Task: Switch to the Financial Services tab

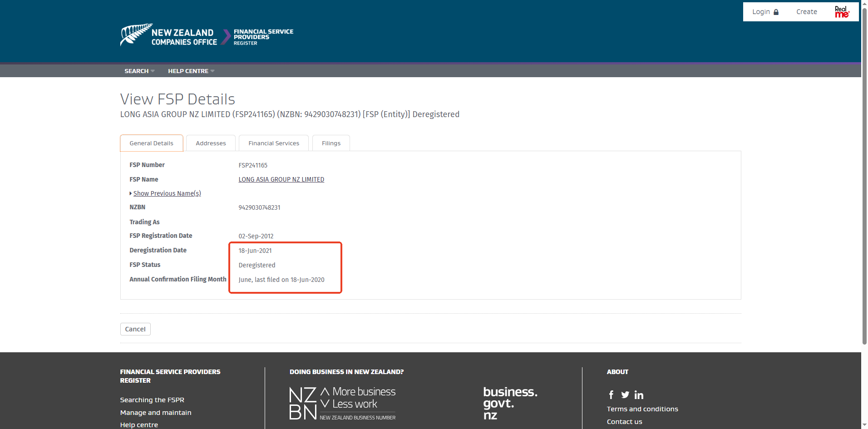Action: pos(274,143)
